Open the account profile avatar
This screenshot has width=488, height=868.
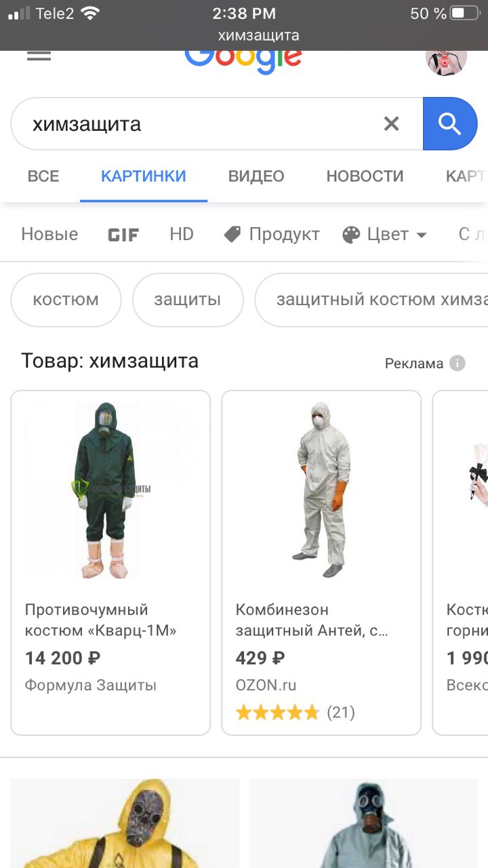446,60
